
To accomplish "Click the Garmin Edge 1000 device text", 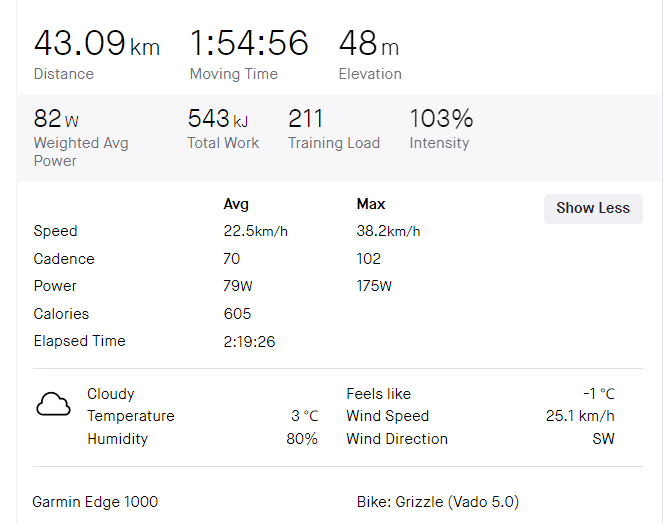I will 95,502.
